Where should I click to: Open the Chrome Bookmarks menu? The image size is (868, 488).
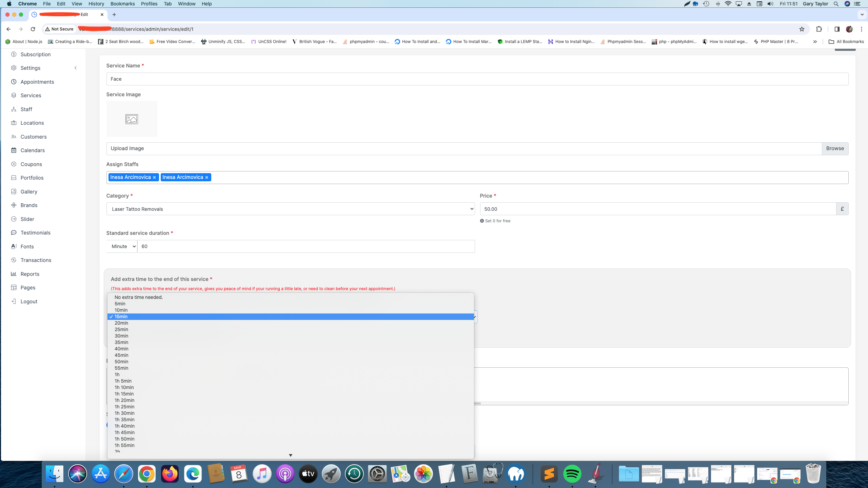tap(122, 4)
